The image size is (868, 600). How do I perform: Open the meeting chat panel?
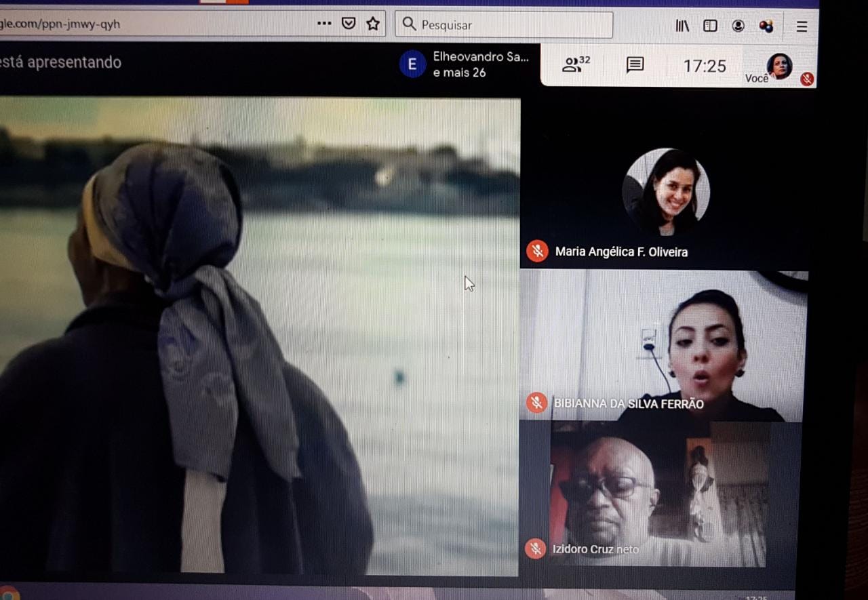point(635,65)
